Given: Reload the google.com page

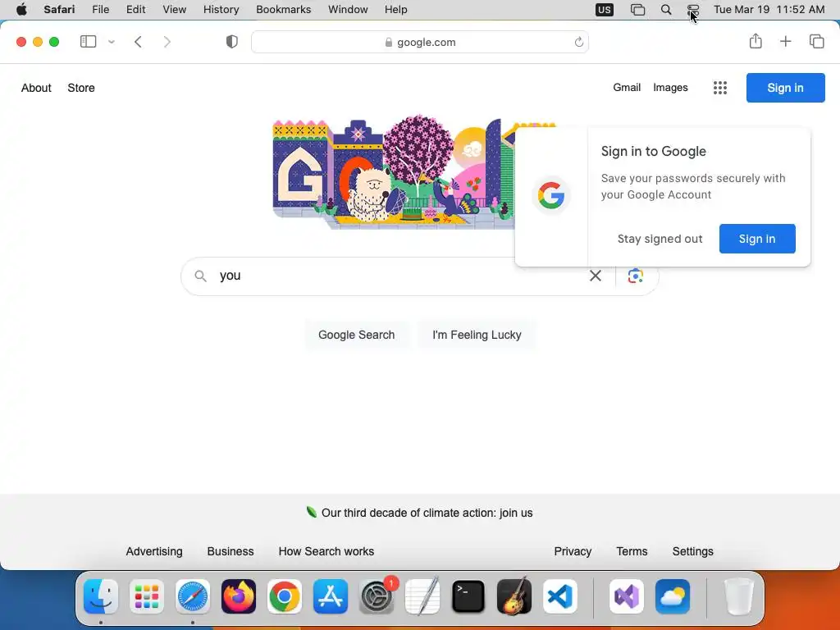Looking at the screenshot, I should click(x=578, y=42).
